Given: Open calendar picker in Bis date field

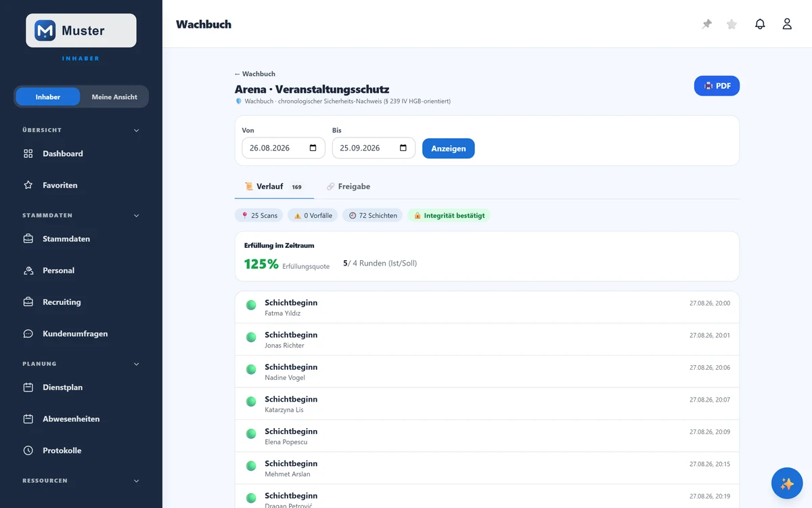Looking at the screenshot, I should tap(403, 148).
